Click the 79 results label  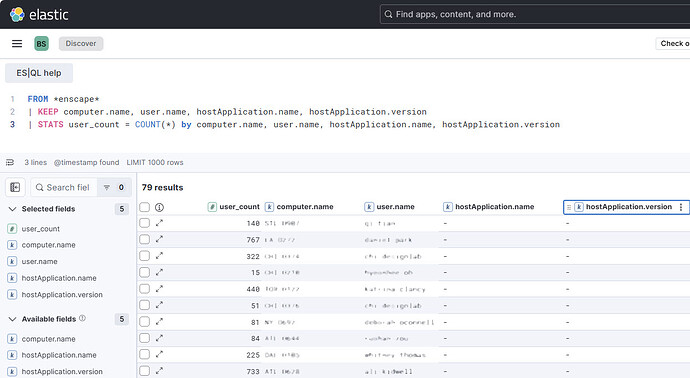(162, 187)
